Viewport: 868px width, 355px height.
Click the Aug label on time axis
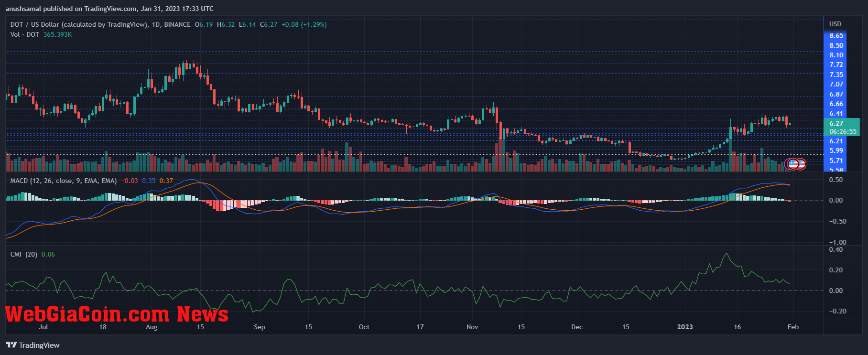click(x=152, y=327)
